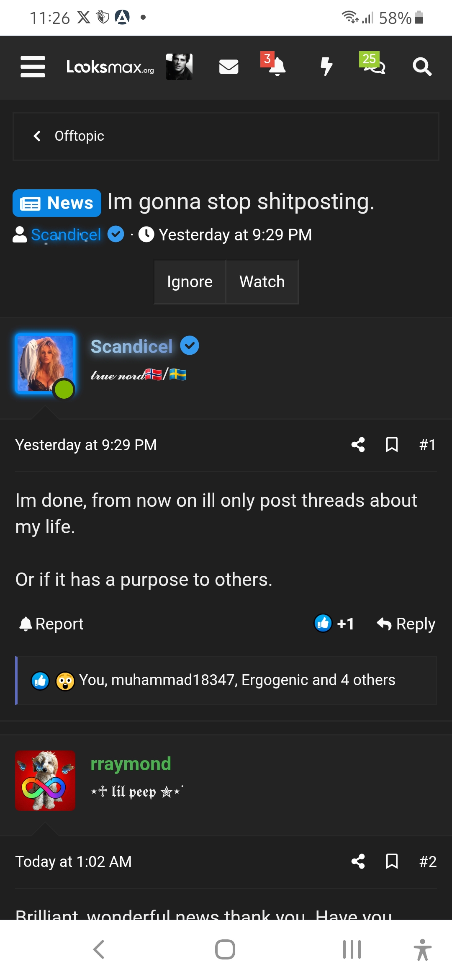Toggle the +1 like reaction

(x=334, y=624)
